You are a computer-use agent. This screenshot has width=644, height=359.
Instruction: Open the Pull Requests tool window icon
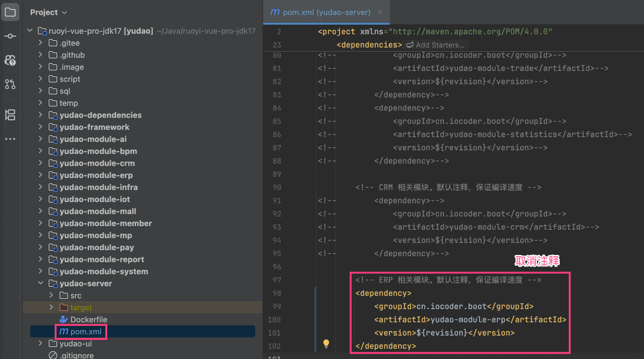tap(10, 84)
